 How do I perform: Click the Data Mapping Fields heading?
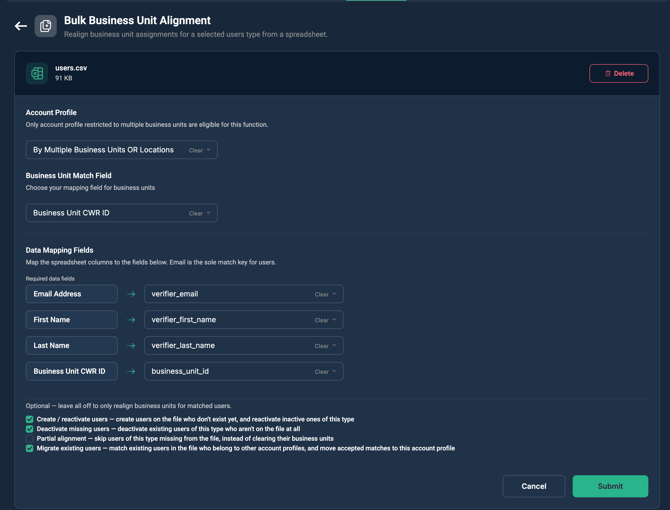pyautogui.click(x=59, y=250)
